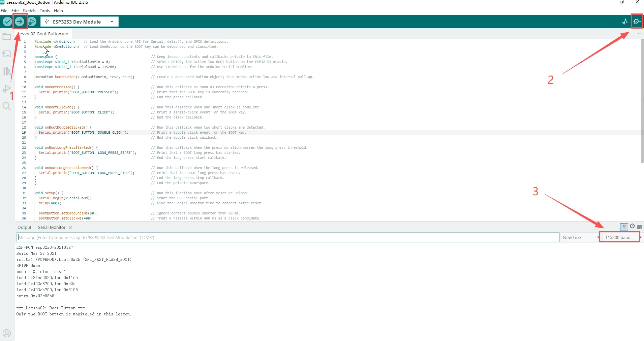Open the Library Manager sidebar panel
This screenshot has width=644, height=341.
7,71
